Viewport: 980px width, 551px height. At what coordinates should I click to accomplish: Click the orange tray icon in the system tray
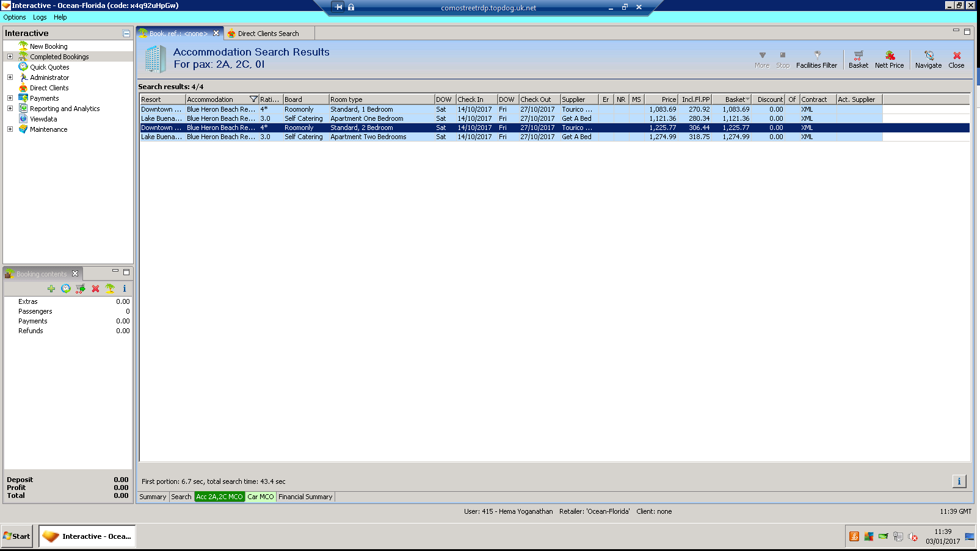[854, 536]
